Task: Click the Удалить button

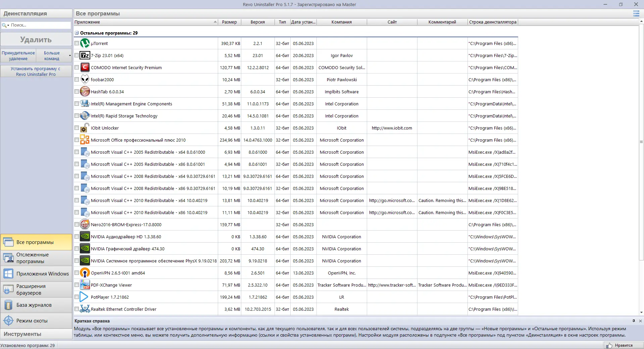Action: click(36, 40)
